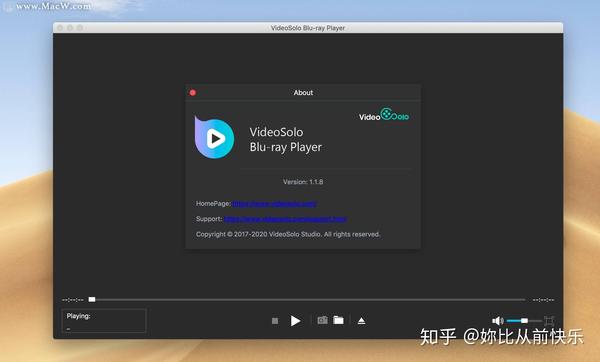Open the HomePage link in About dialog

(274, 204)
